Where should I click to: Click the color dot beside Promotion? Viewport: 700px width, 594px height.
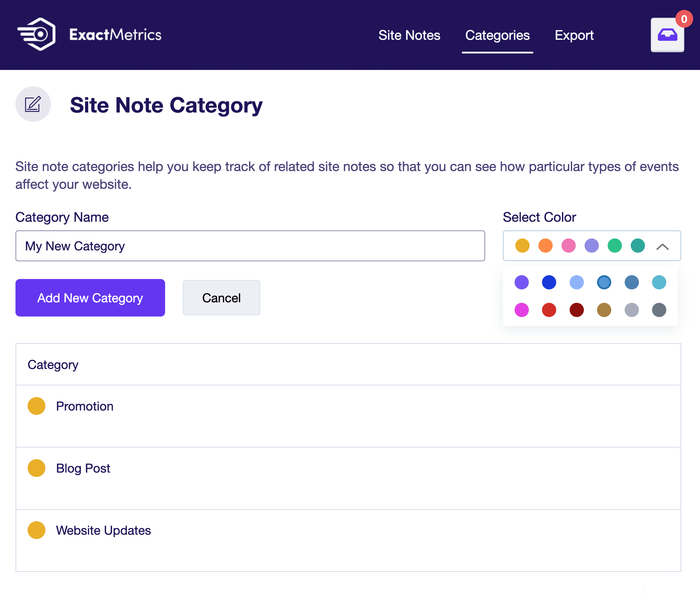coord(36,406)
